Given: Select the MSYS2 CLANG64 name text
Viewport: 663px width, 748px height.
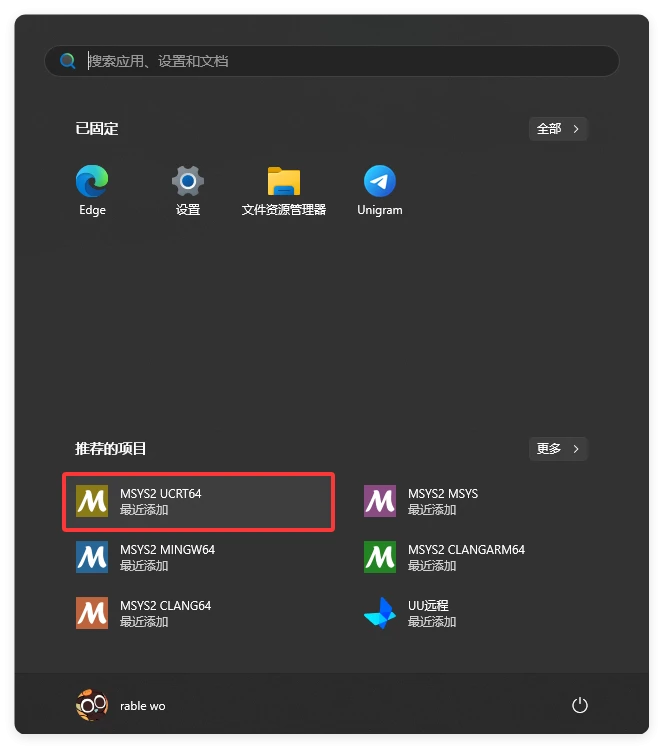Looking at the screenshot, I should (x=165, y=606).
